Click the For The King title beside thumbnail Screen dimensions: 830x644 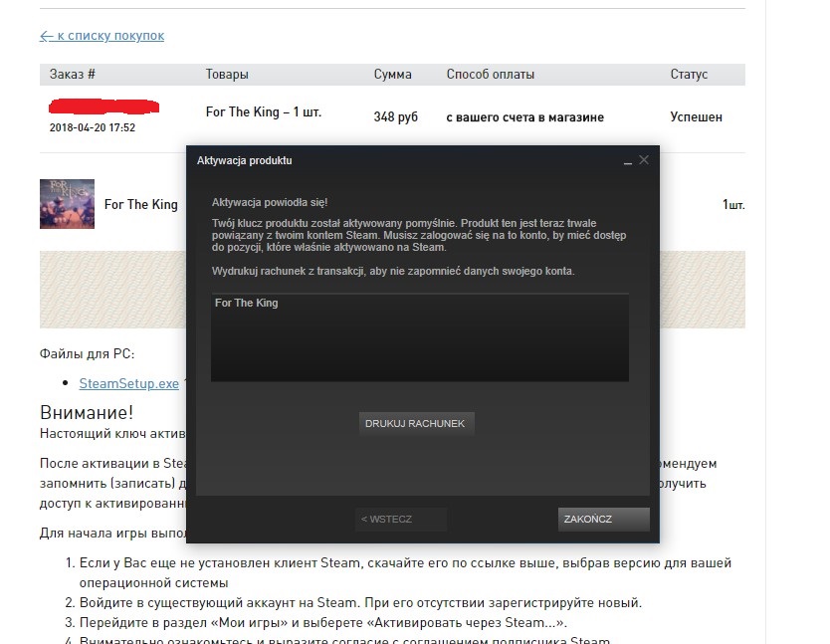tap(140, 204)
